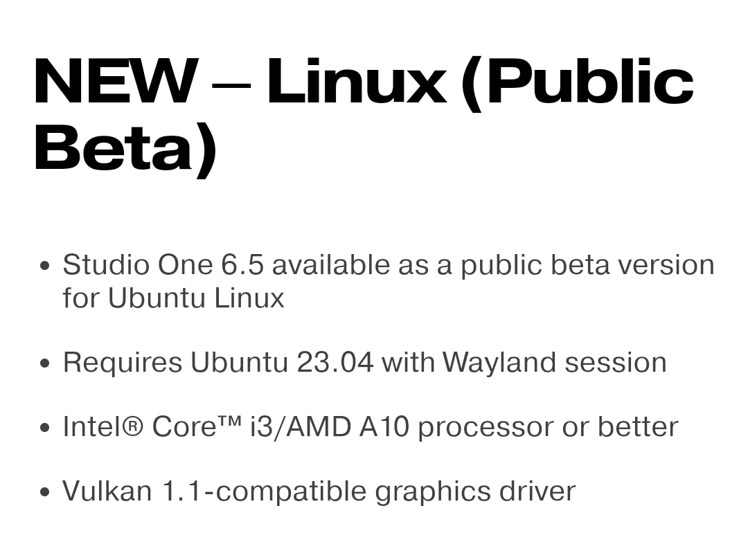Viewport: 748px width, 560px height.
Task: Click the "Studio One 6.5" text
Action: [x=163, y=264]
